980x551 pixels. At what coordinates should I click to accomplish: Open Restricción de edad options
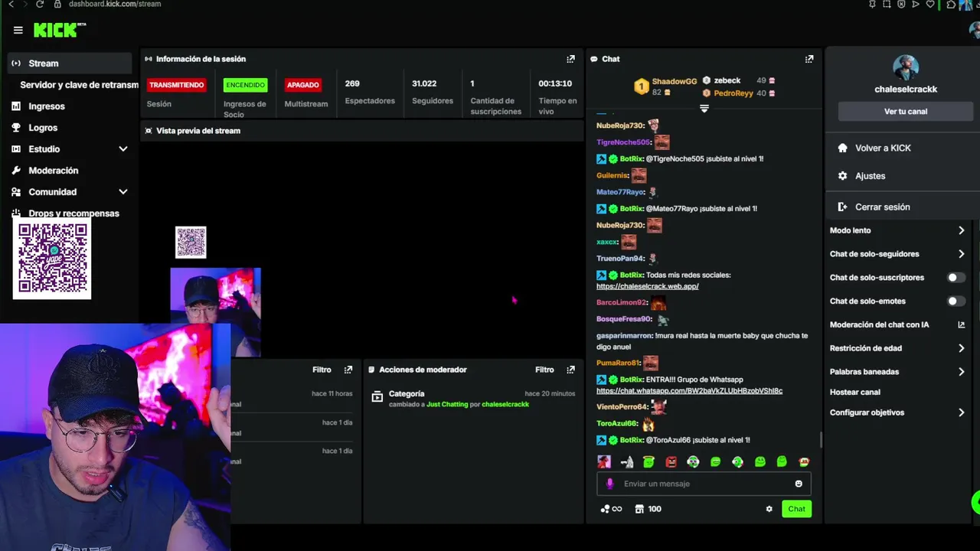tap(897, 348)
